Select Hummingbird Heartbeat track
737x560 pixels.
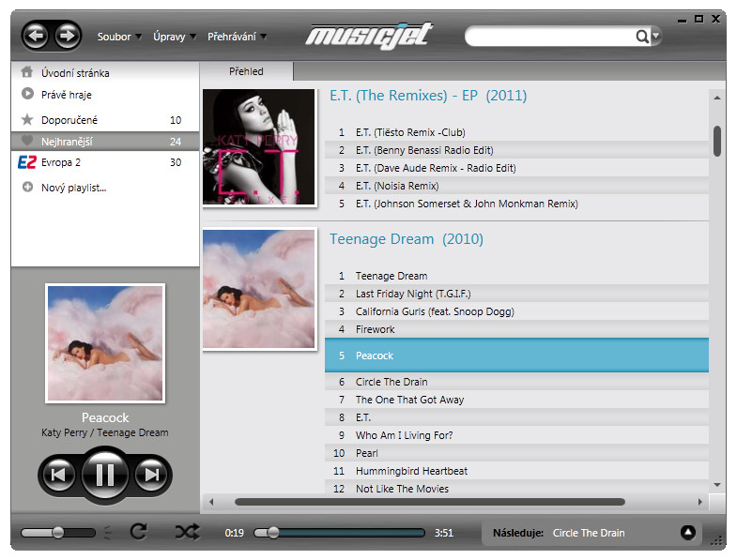[516, 471]
